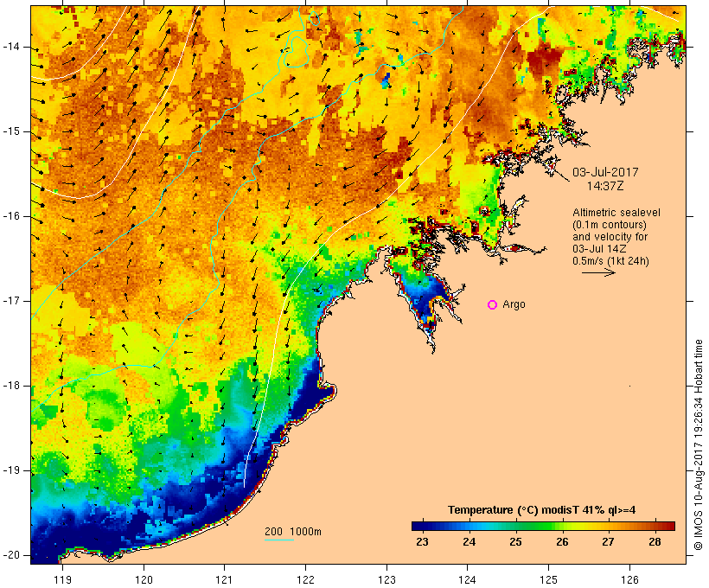Click longitude axis label '120'
Screen dimensions: 709x588
tap(144, 580)
